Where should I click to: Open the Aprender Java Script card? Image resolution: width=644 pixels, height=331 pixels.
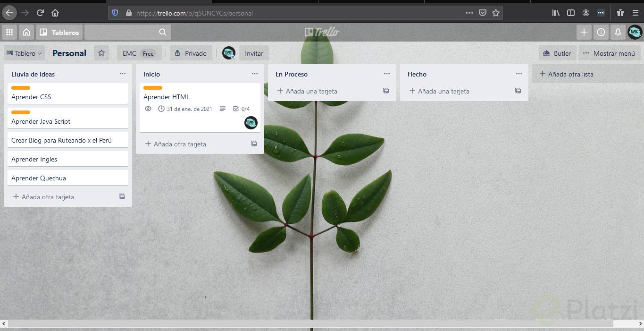(68, 118)
